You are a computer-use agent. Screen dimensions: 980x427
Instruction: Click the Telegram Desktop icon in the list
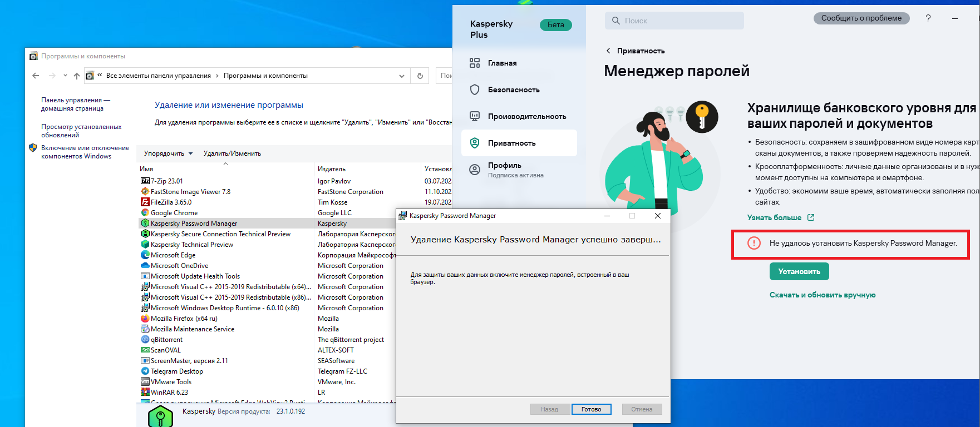145,371
